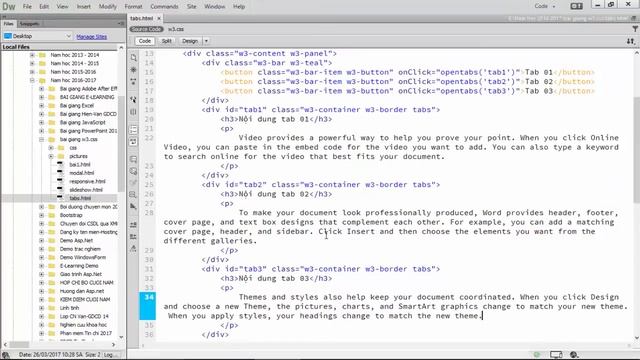The image size is (640, 360).
Task: Open the view options arrow next to Design
Action: point(206,41)
